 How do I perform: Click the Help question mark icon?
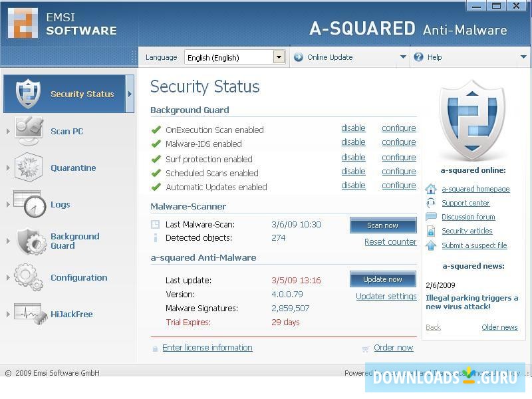pyautogui.click(x=419, y=57)
